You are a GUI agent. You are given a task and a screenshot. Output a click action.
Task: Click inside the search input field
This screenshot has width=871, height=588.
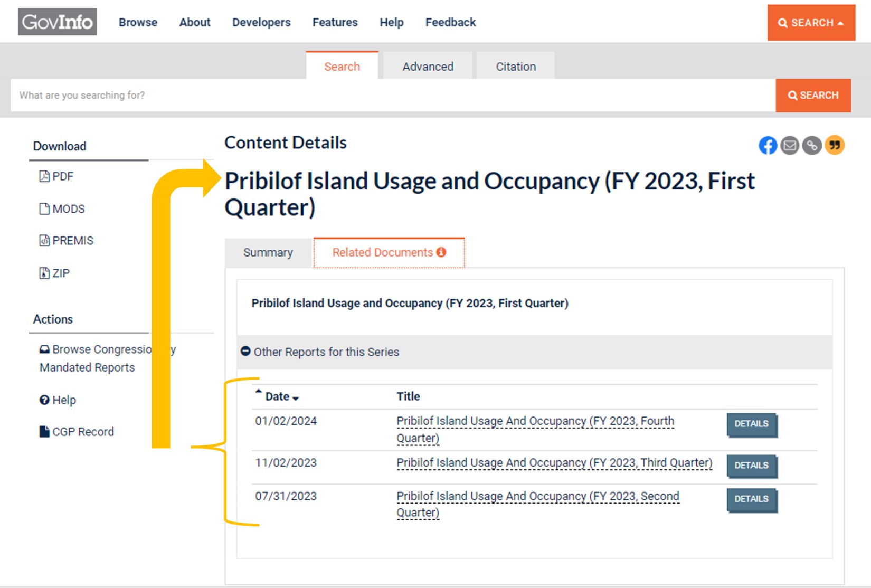370,96
